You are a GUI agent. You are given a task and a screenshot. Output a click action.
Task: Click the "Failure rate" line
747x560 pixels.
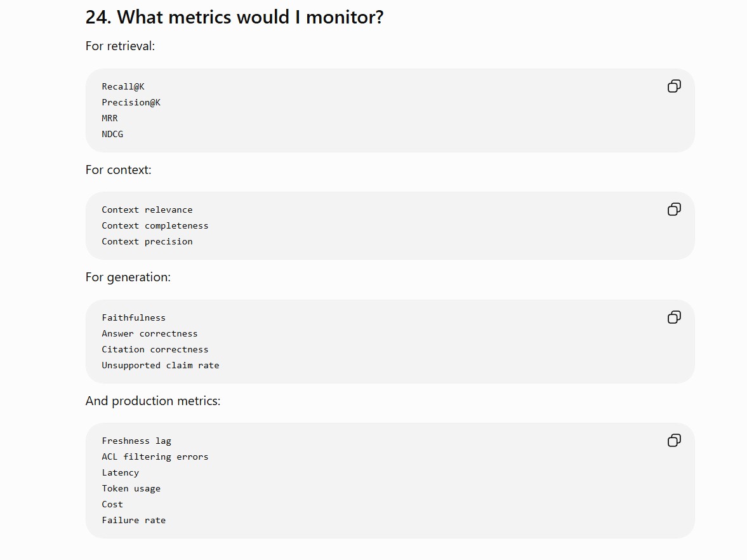(134, 520)
